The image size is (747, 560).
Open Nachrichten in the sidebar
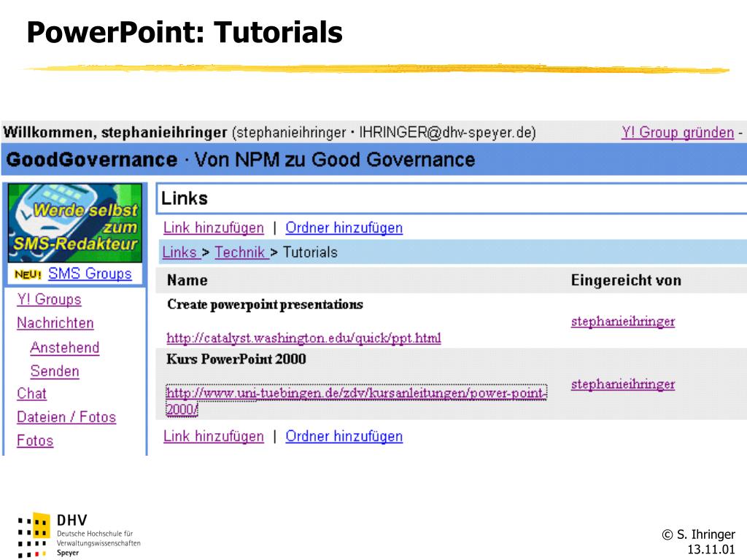click(55, 323)
